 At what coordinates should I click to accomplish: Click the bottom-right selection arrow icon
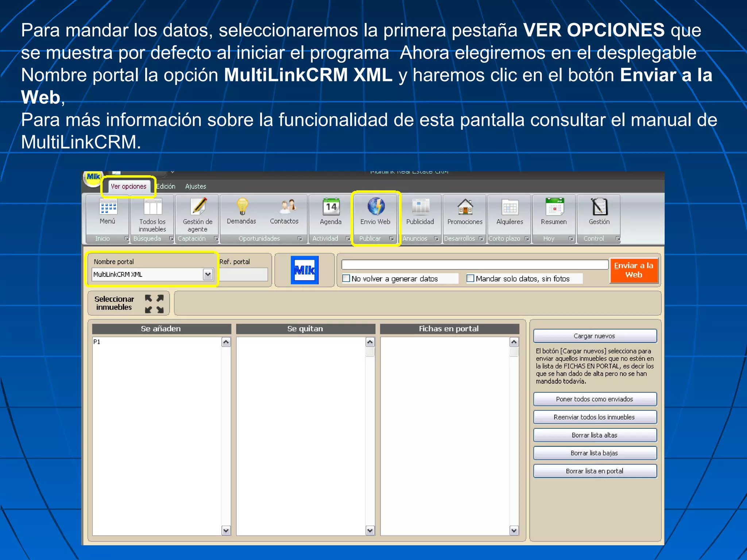point(160,310)
